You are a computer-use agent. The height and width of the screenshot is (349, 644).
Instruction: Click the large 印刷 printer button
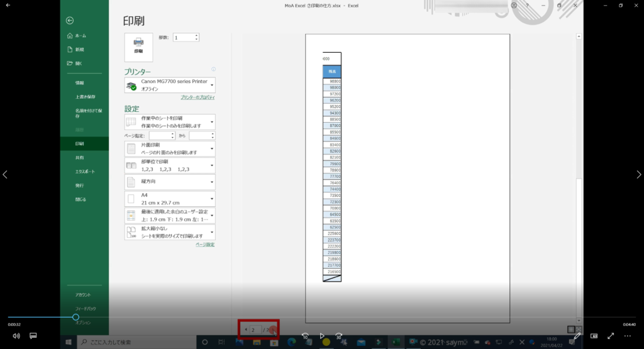[x=138, y=45]
